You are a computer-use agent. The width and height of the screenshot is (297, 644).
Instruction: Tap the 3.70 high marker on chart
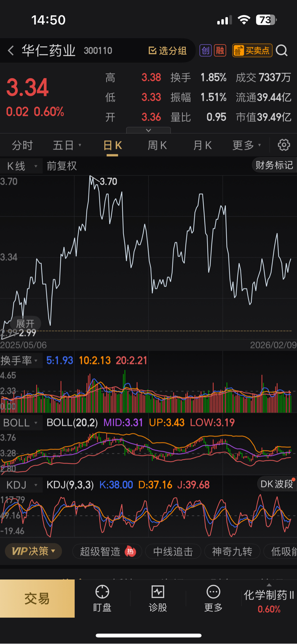coord(109,181)
